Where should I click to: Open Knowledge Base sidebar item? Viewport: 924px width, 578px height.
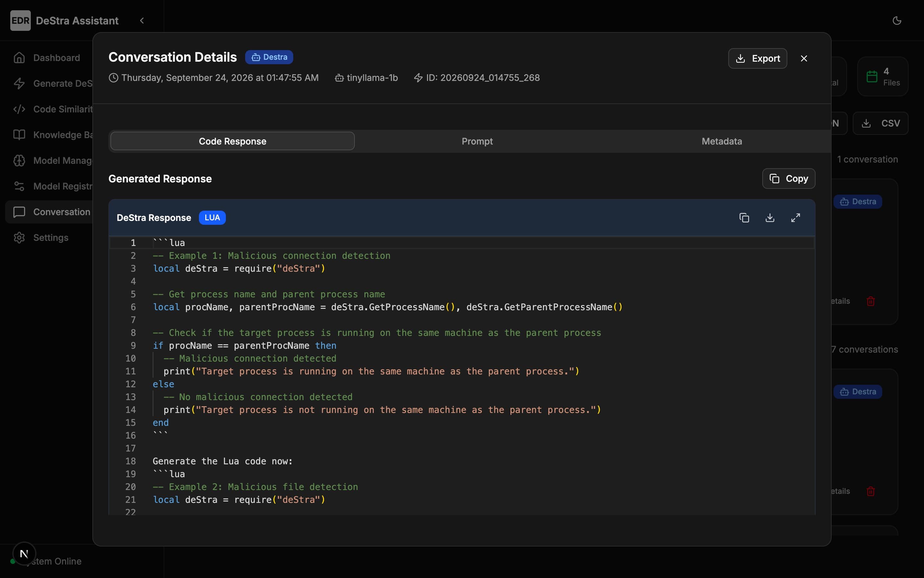[49, 135]
